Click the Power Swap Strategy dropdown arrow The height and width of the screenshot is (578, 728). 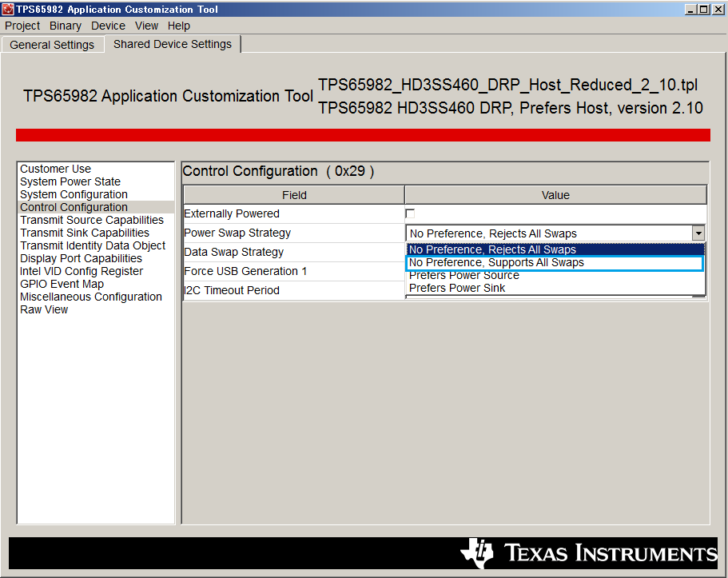click(x=698, y=233)
